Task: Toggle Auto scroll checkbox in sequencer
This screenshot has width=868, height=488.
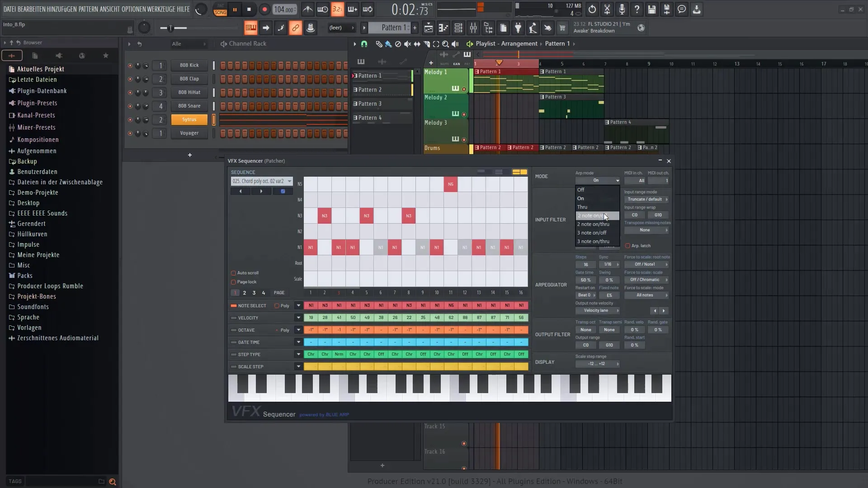Action: click(x=233, y=272)
